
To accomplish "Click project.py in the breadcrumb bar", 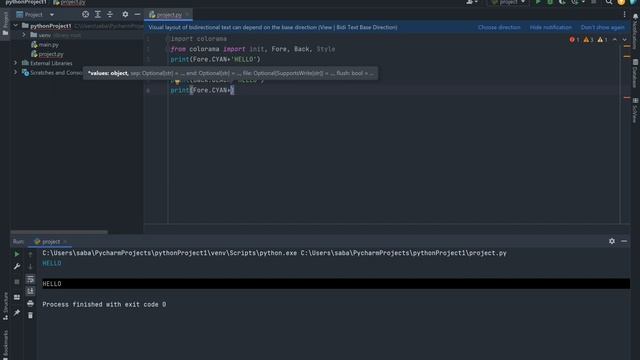I will point(69,2).
